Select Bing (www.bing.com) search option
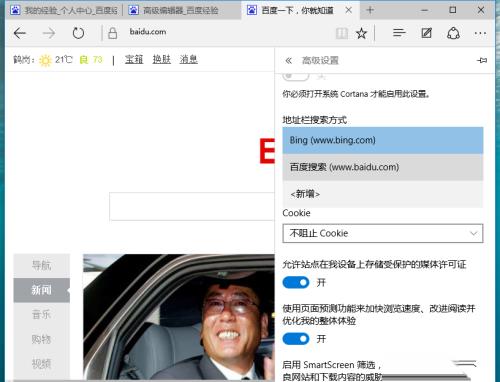 point(383,140)
